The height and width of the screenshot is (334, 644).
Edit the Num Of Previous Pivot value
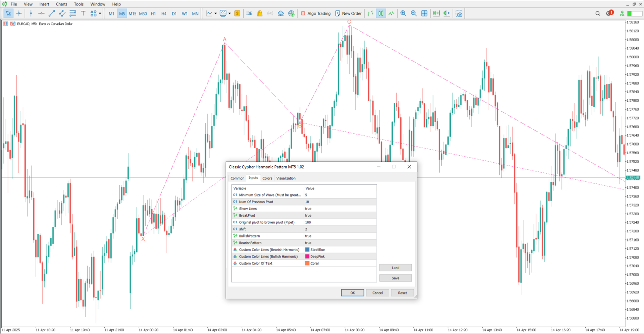point(340,202)
